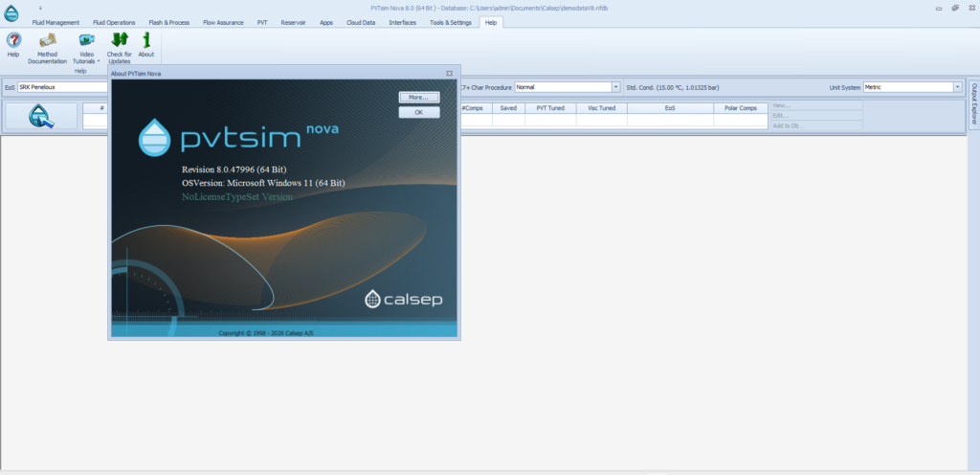
Task: Open the Tools & Settings tab
Action: coord(451,22)
